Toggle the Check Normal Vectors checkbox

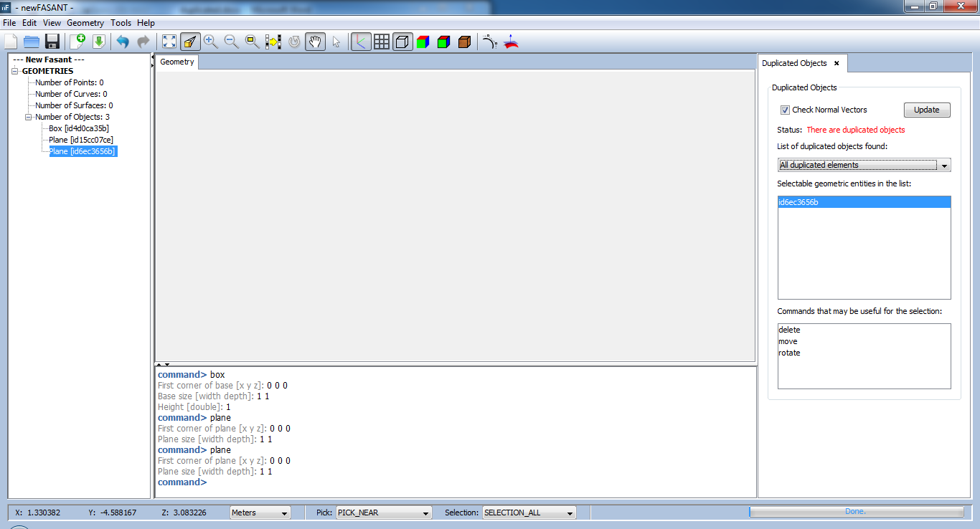click(786, 110)
